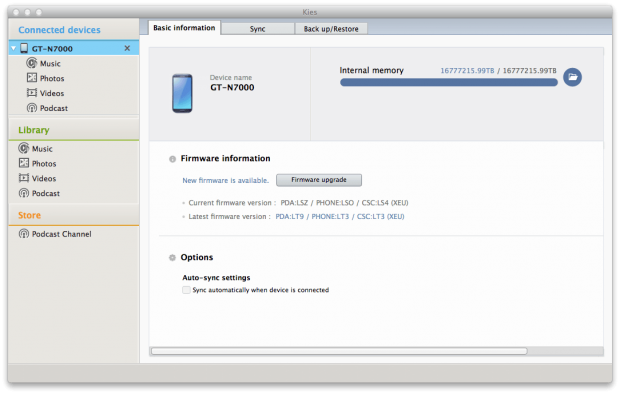
Task: Open the device Videos icon under GT-N7000
Action: coord(32,93)
